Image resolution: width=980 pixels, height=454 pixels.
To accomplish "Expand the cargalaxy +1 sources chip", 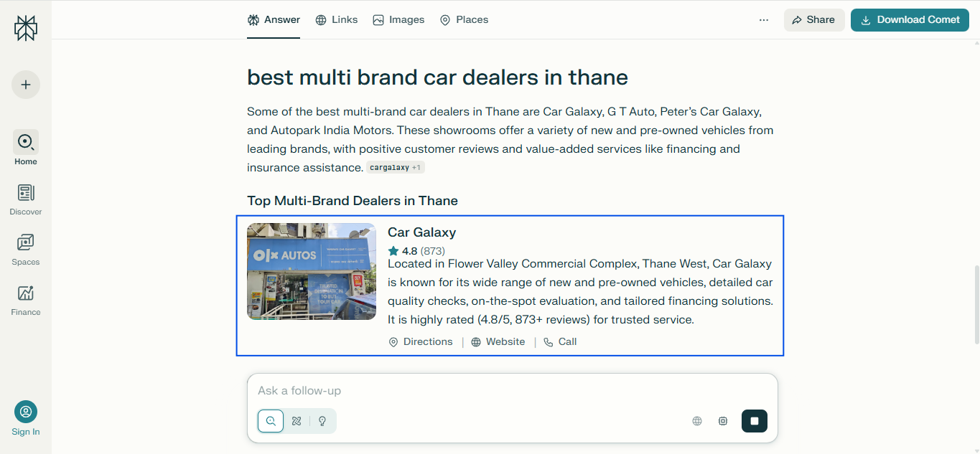I will 395,166.
